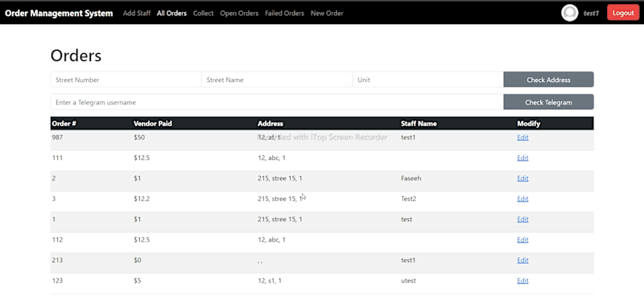Viewport: 644px width, 296px height.
Task: Select the $5 vendor paid cell
Action: pyautogui.click(x=138, y=281)
